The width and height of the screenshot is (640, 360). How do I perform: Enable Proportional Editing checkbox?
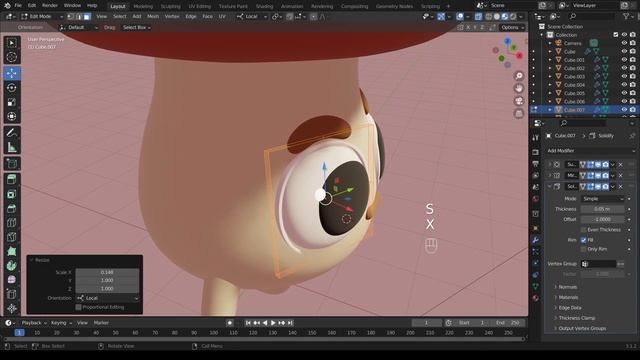pos(78,307)
